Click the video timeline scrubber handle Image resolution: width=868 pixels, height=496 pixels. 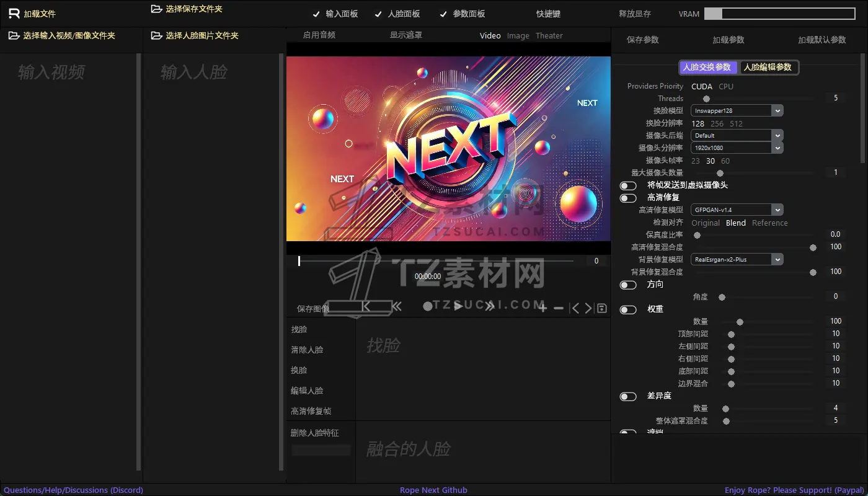[x=299, y=261]
